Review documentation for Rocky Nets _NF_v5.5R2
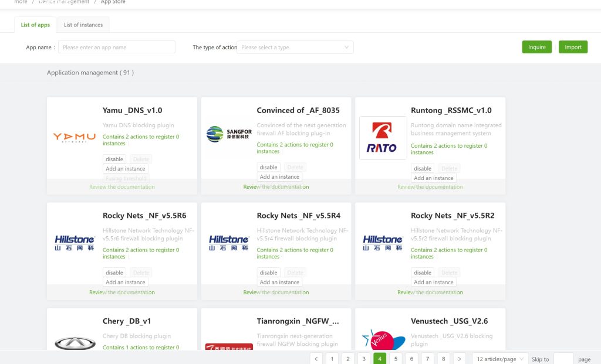 point(430,292)
